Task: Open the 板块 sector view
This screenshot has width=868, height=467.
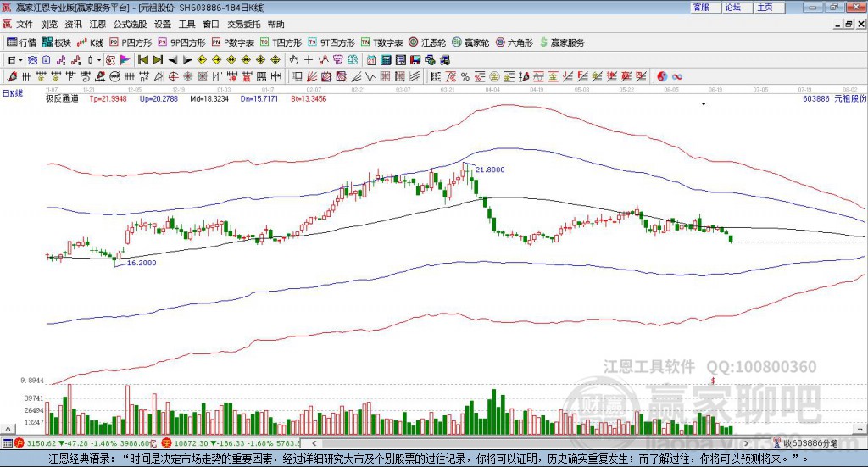Action: coord(57,42)
